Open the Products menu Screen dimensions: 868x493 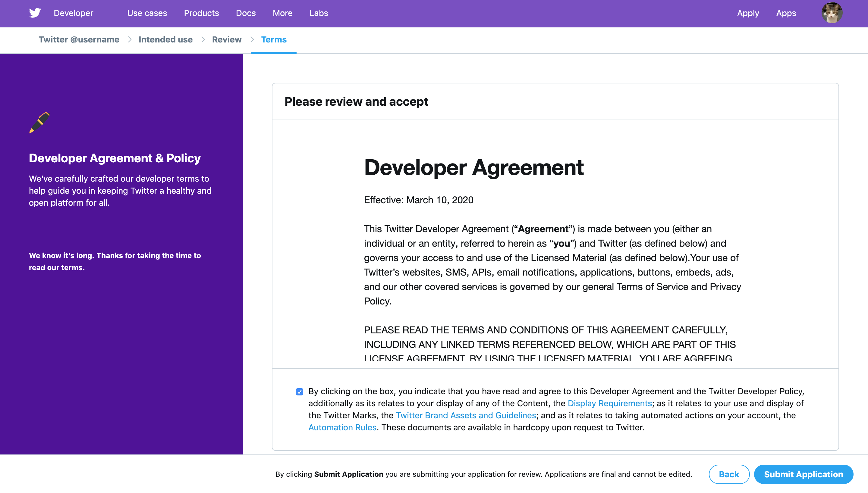point(201,13)
